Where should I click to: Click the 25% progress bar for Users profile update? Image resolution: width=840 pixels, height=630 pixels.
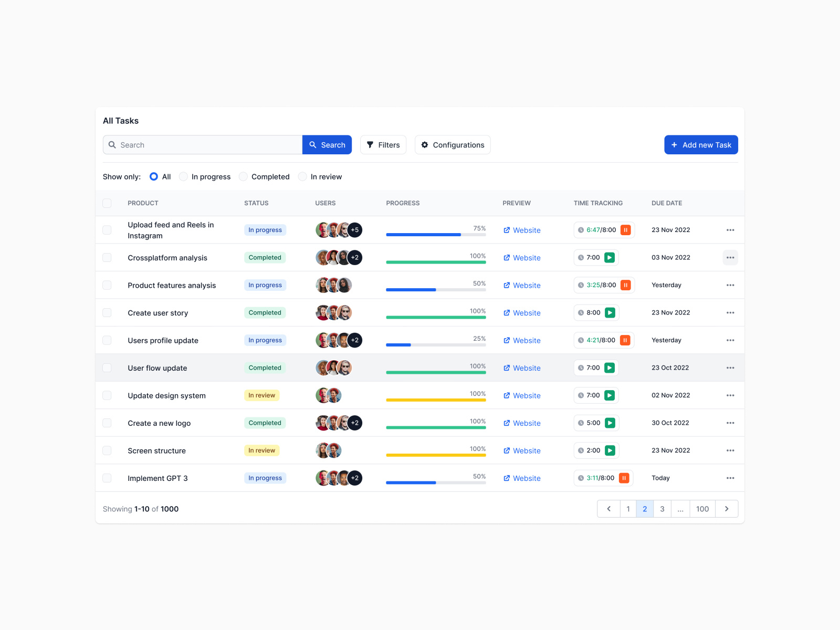click(436, 345)
